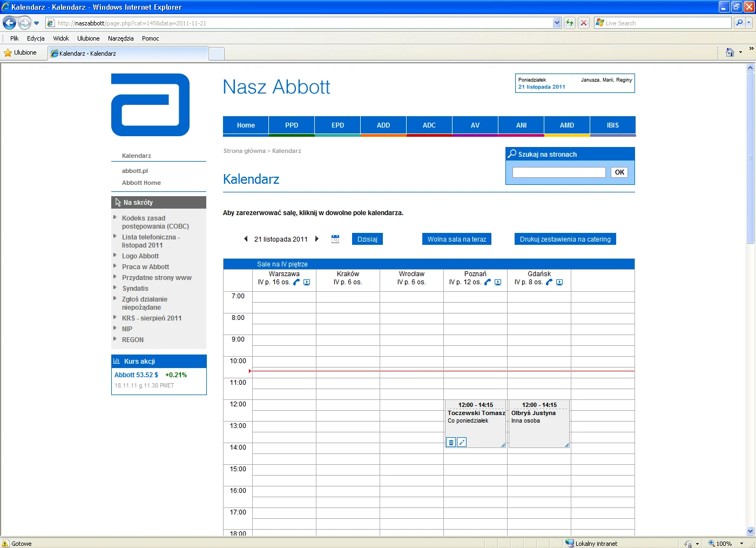Open the ANI navigation tab
Viewport: 756px width, 548px height.
(521, 125)
